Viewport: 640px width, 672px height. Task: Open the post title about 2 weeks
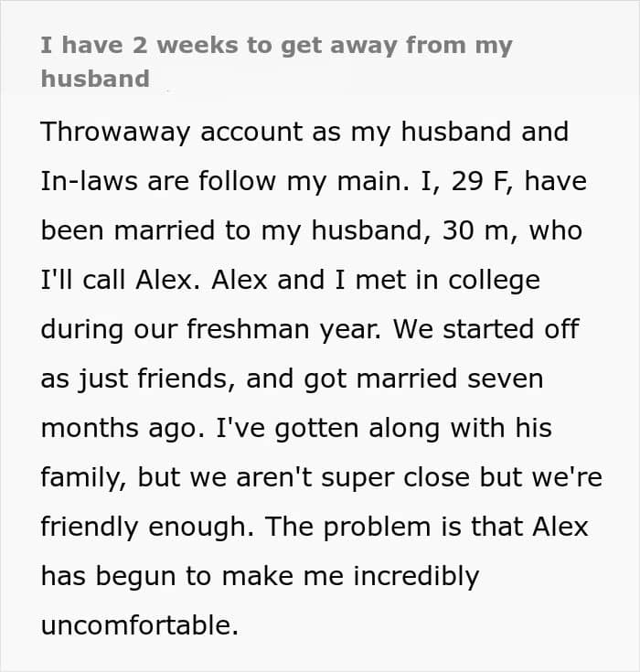point(276,62)
